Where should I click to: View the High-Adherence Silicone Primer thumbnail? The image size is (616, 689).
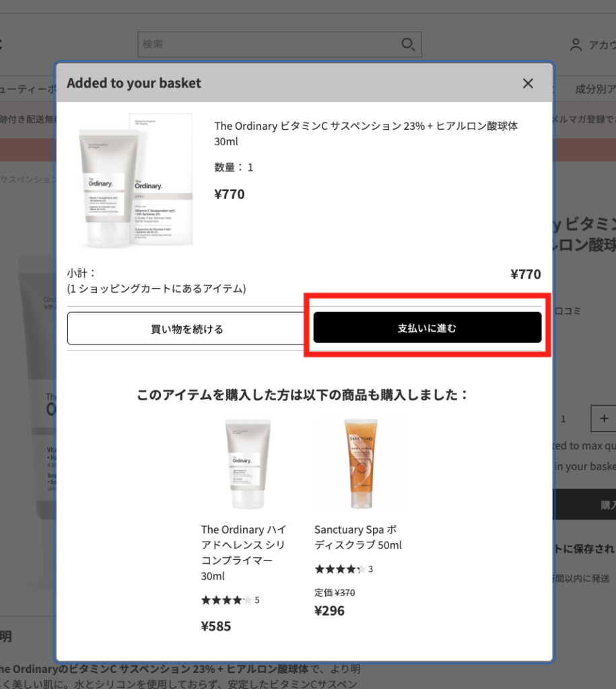248,464
